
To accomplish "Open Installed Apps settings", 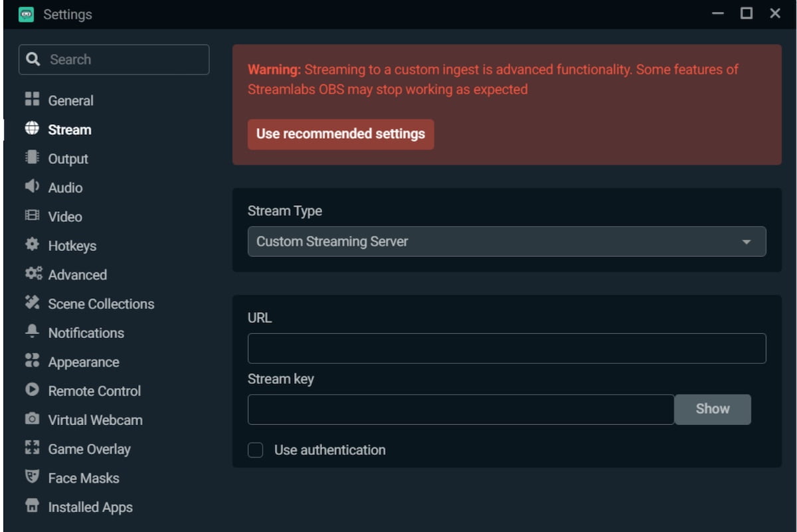I will coord(90,507).
